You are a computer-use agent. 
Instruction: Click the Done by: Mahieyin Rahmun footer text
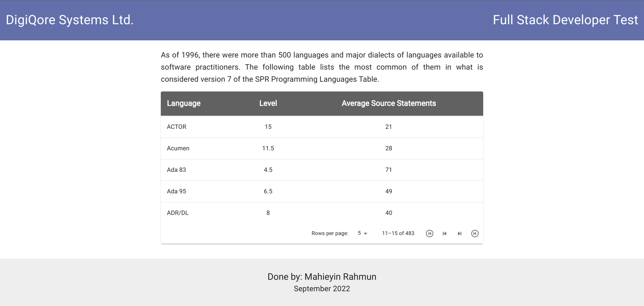pyautogui.click(x=322, y=277)
